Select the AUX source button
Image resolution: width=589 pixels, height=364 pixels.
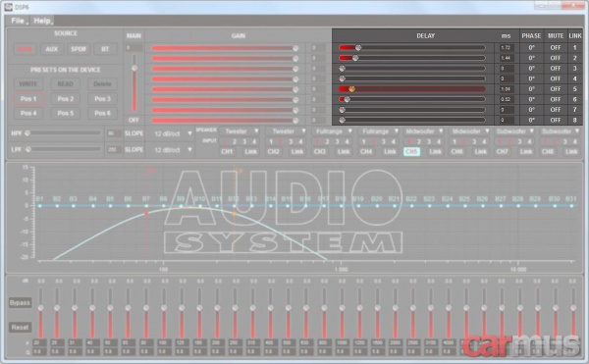tap(52, 49)
